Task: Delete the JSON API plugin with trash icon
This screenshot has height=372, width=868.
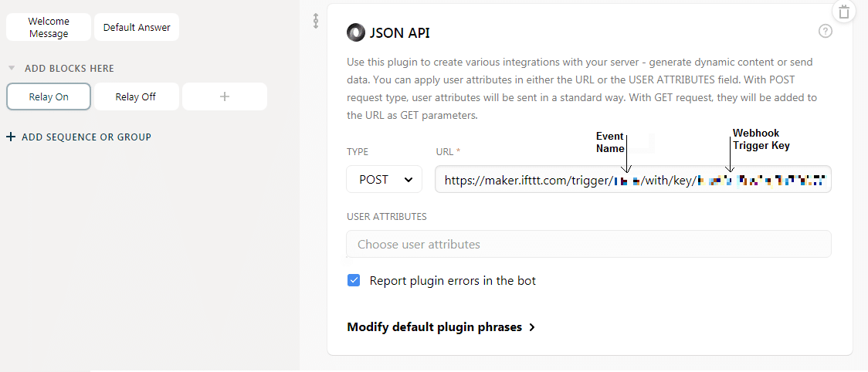Action: (x=844, y=12)
